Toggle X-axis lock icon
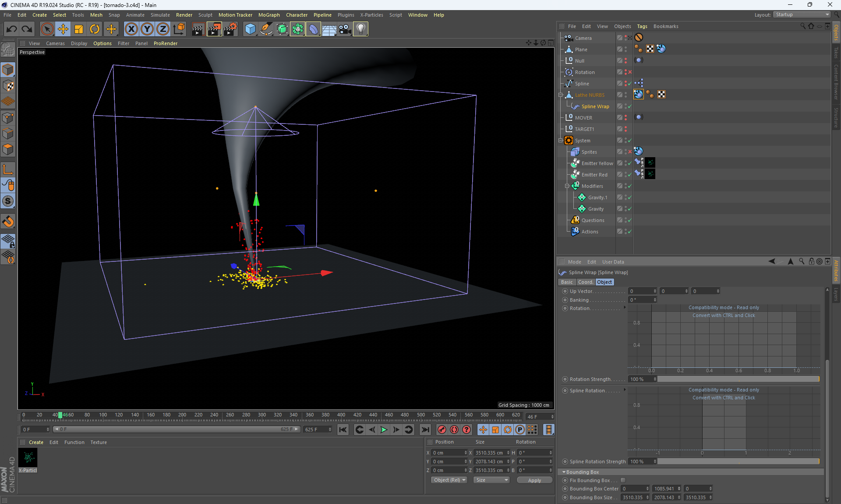The image size is (841, 504). point(131,29)
